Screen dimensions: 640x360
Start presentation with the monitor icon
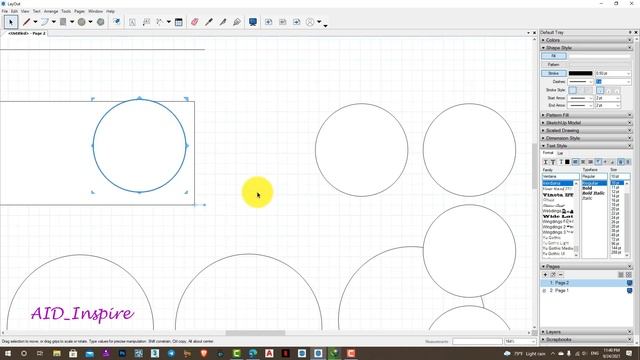253,22
